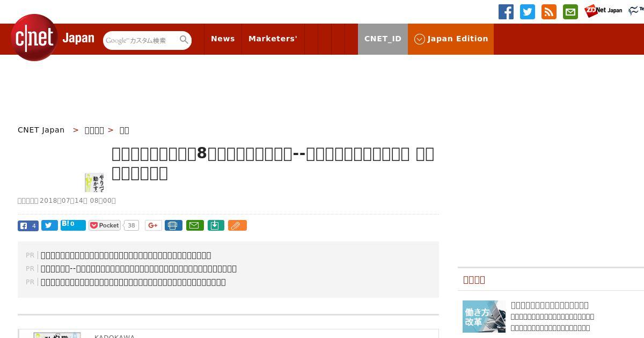The height and width of the screenshot is (338, 644).
Task: Click the Pocket count 38
Action: 131,225
